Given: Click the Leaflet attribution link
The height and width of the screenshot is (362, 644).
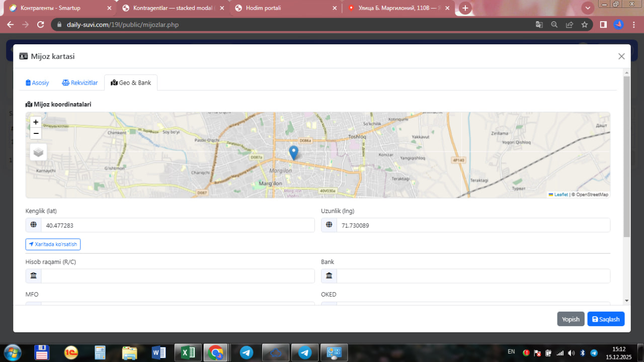Looking at the screenshot, I should point(560,194).
